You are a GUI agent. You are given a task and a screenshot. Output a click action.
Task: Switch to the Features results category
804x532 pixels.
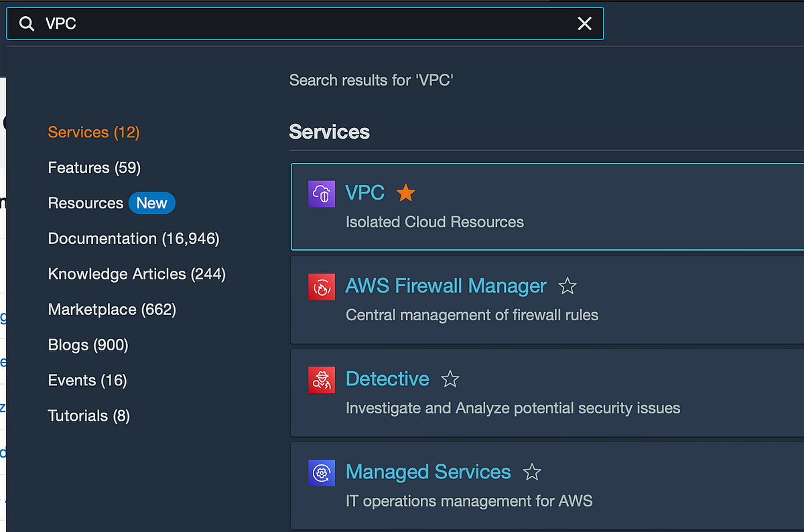click(x=94, y=168)
